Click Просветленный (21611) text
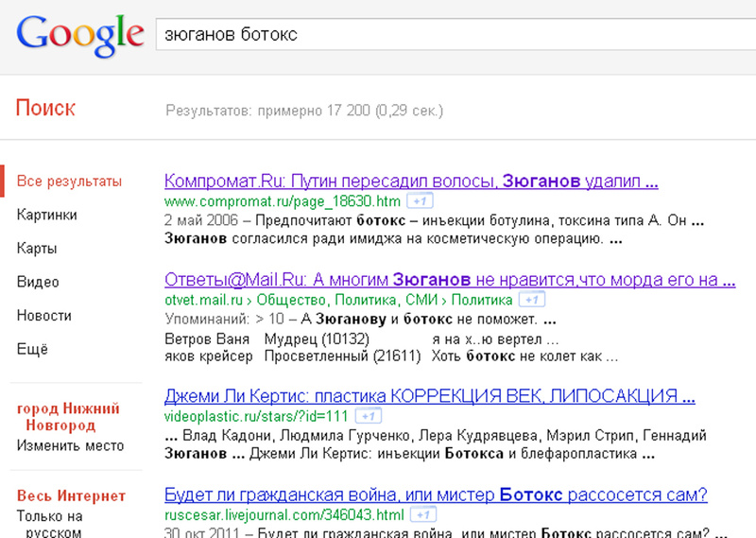The width and height of the screenshot is (756, 538). [342, 356]
